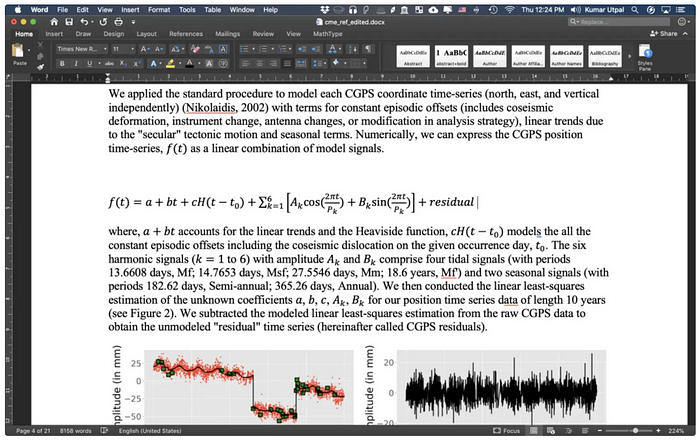Open the bullet list style dropdown
The height and width of the screenshot is (441, 700).
point(254,49)
